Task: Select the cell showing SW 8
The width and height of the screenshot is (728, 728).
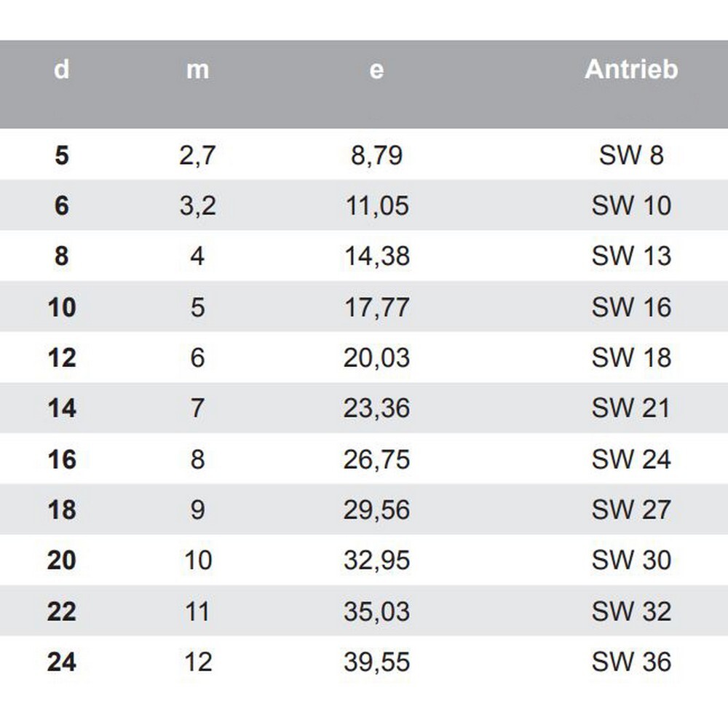Action: coord(631,155)
